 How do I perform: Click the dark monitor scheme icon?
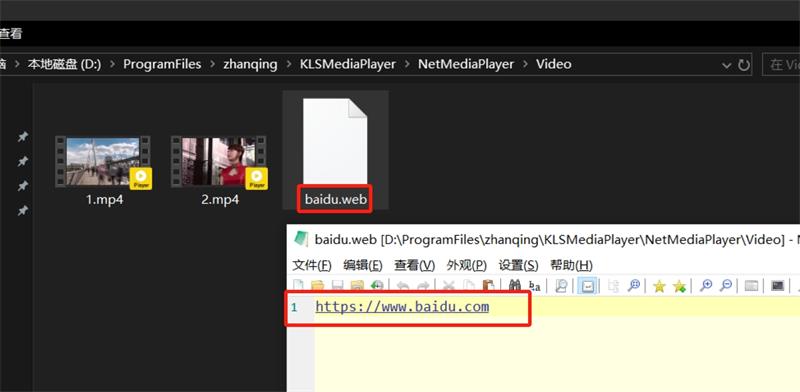pos(777,286)
